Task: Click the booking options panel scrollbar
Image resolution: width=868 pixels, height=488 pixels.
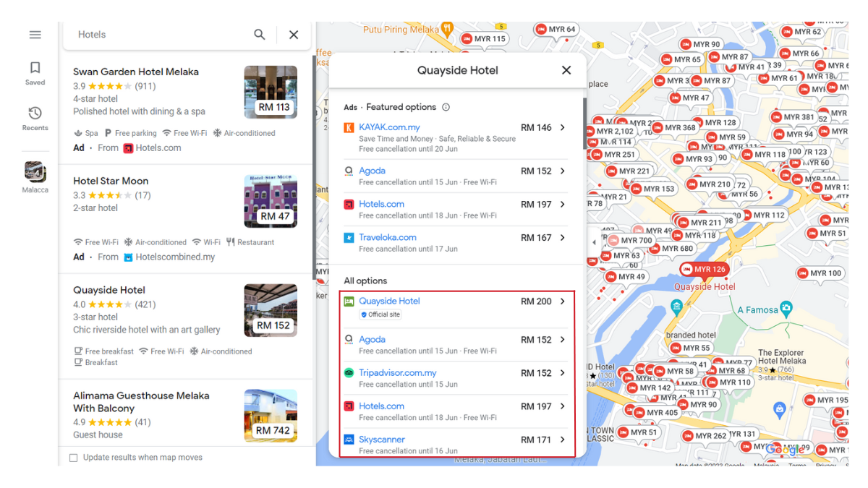Action: click(584, 123)
